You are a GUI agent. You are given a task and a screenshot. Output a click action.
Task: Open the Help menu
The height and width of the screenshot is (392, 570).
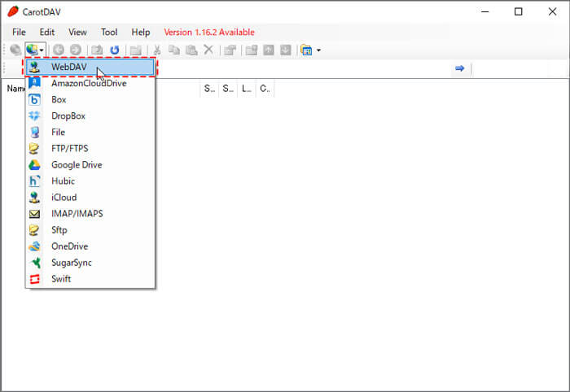click(141, 33)
